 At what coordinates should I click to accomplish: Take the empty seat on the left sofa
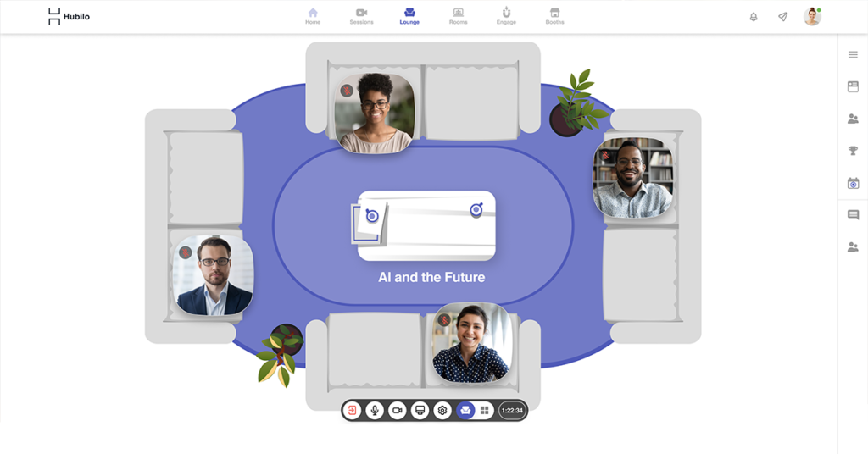pyautogui.click(x=206, y=178)
